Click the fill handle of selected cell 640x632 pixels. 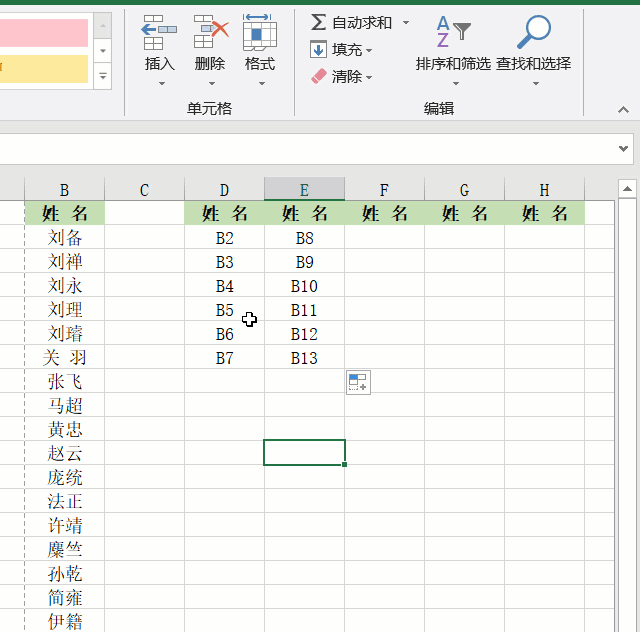[x=344, y=464]
